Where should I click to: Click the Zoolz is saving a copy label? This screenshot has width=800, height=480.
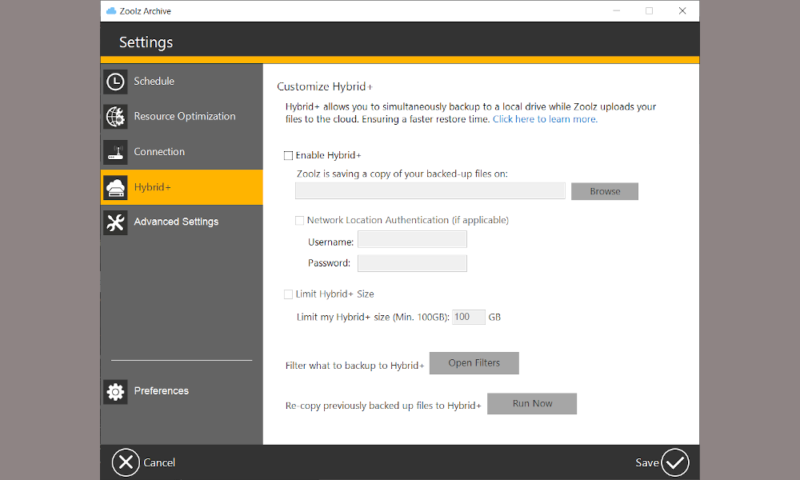click(402, 174)
